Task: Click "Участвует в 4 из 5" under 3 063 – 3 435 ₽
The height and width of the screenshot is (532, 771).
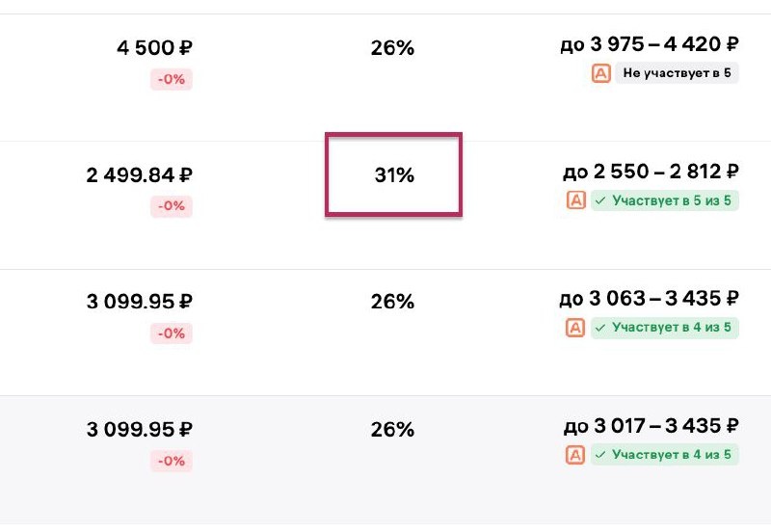Action: (x=664, y=328)
